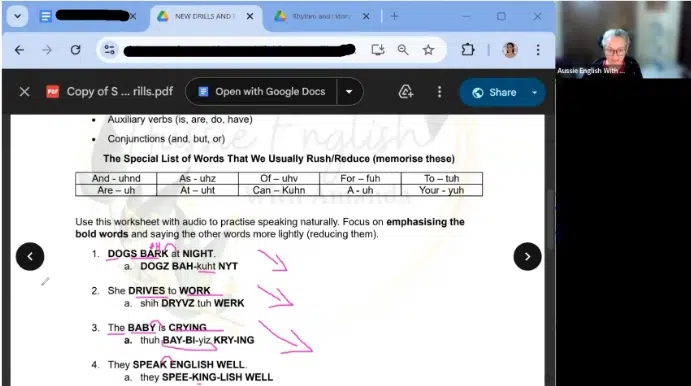
Task: Go forward in browser history
Action: click(x=47, y=50)
